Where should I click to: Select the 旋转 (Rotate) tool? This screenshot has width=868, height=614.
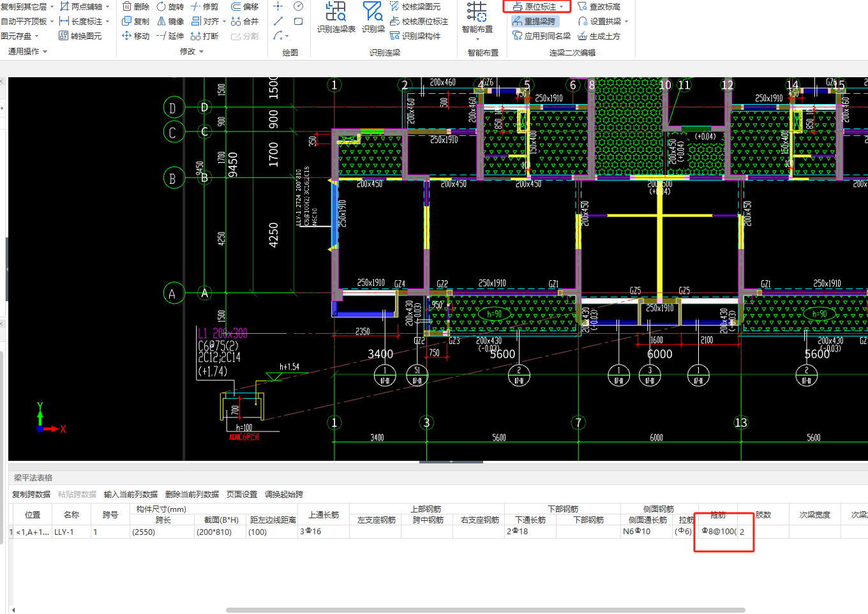[x=170, y=6]
